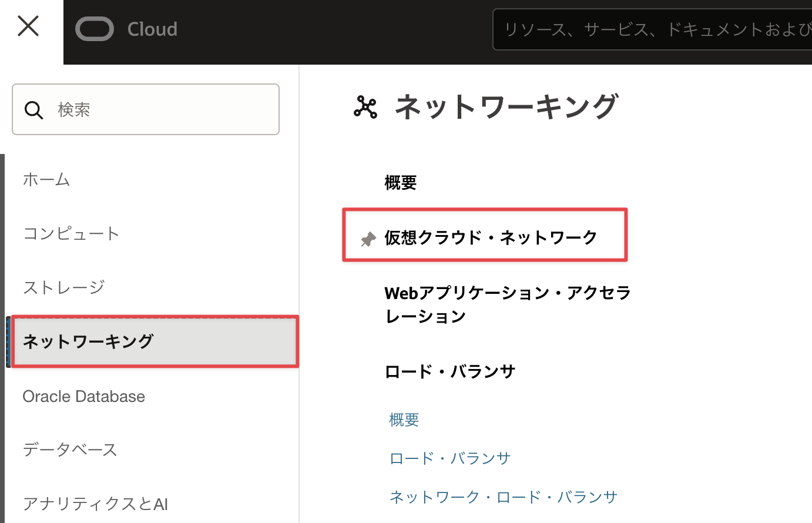Viewport: 812px width, 523px height.
Task: Open the アナリティクスとAI menu category
Action: click(95, 504)
